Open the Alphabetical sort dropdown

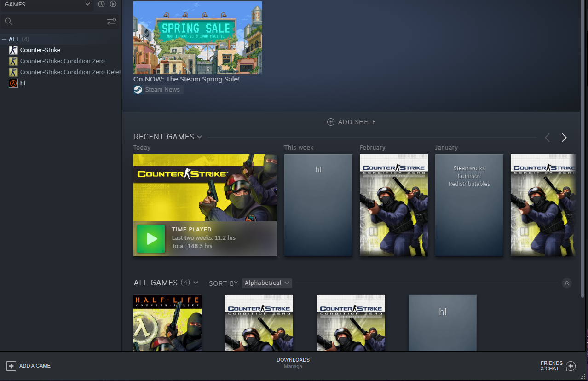coord(267,283)
